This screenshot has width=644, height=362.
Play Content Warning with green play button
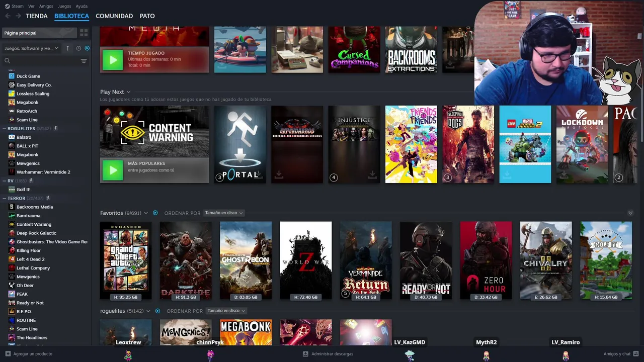coord(113,170)
